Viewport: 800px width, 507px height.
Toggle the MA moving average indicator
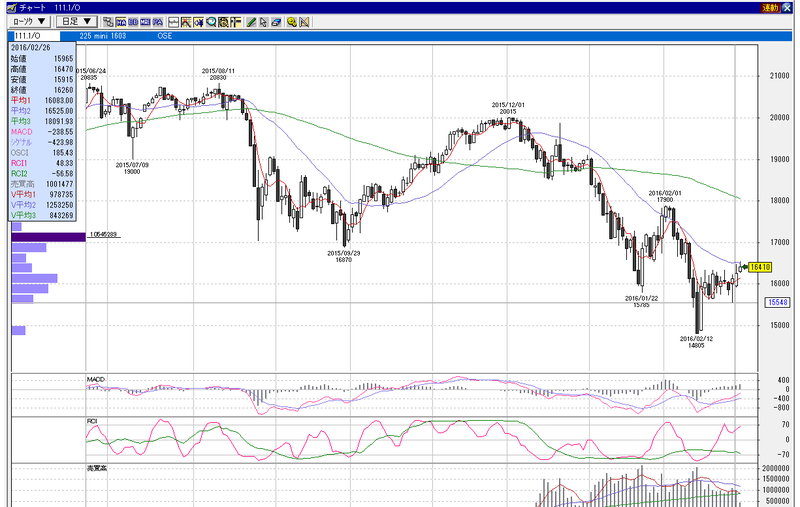pyautogui.click(x=121, y=22)
